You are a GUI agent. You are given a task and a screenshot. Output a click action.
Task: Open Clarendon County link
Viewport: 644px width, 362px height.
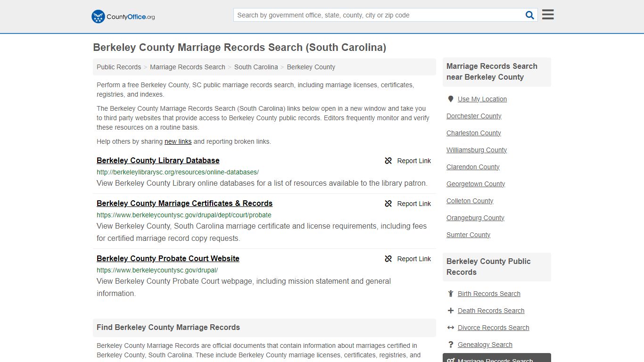click(x=473, y=167)
